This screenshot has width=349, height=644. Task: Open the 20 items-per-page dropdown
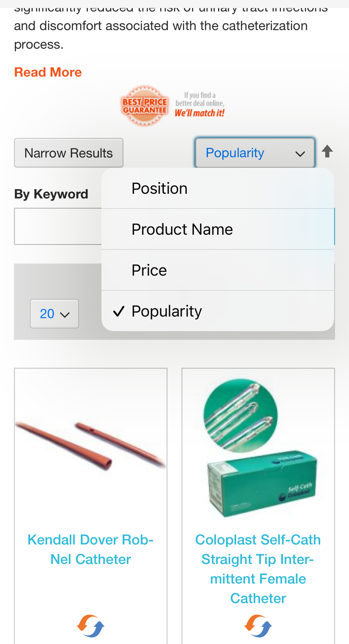point(54,314)
